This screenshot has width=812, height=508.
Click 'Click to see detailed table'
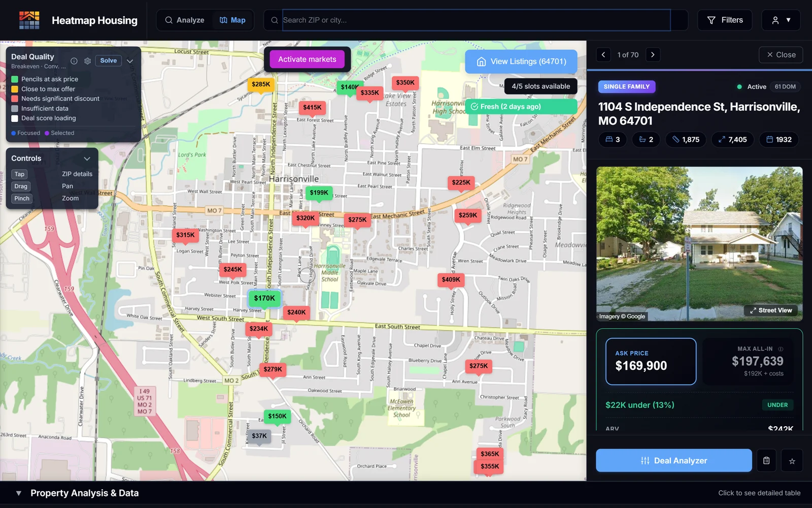(x=759, y=493)
